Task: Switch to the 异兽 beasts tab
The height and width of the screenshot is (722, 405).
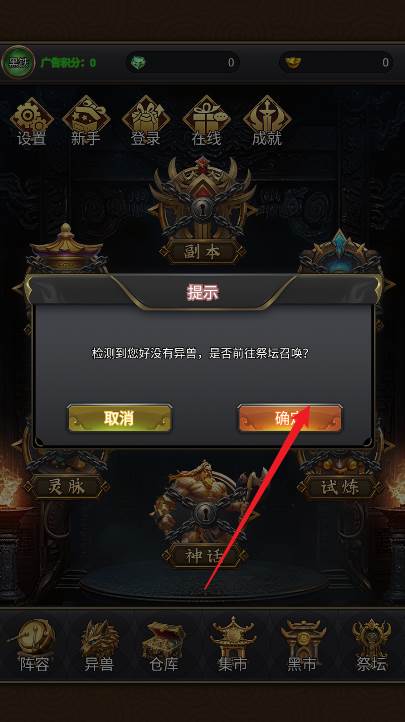Action: pyautogui.click(x=99, y=645)
